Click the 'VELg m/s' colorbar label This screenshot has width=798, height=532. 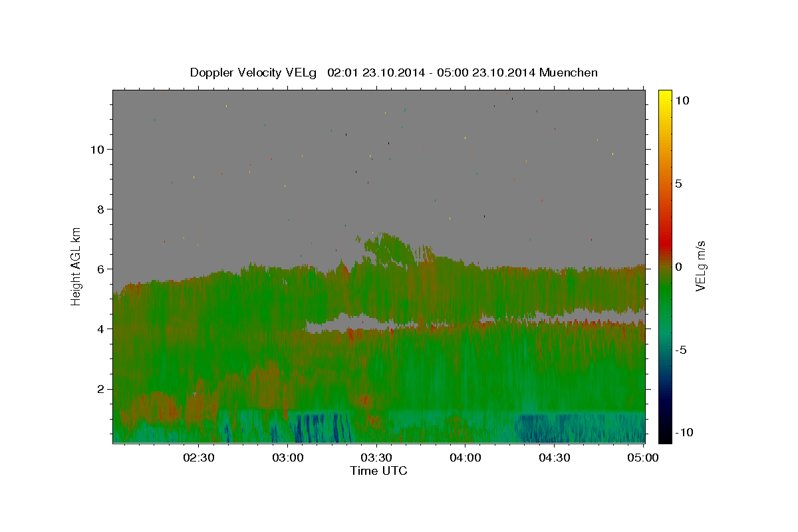(700, 266)
